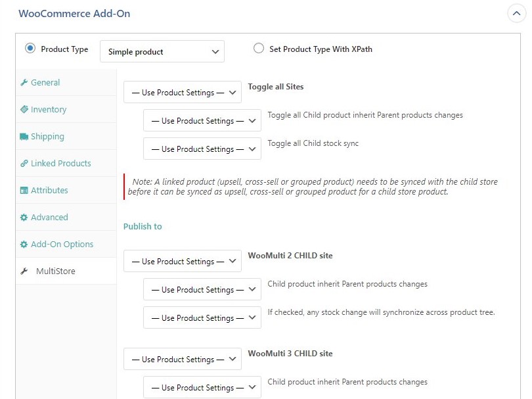Image resolution: width=532 pixels, height=399 pixels.
Task: Click the MultiStore wrench icon
Action: point(24,271)
